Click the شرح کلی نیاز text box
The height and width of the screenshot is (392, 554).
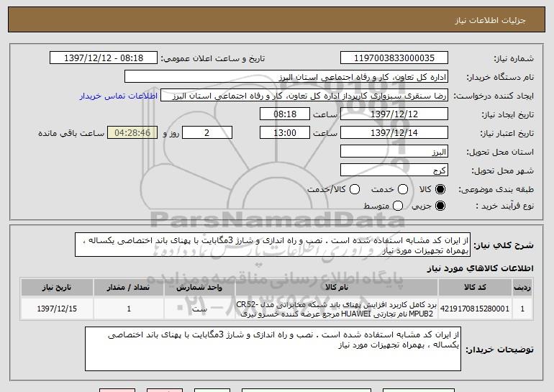point(273,245)
